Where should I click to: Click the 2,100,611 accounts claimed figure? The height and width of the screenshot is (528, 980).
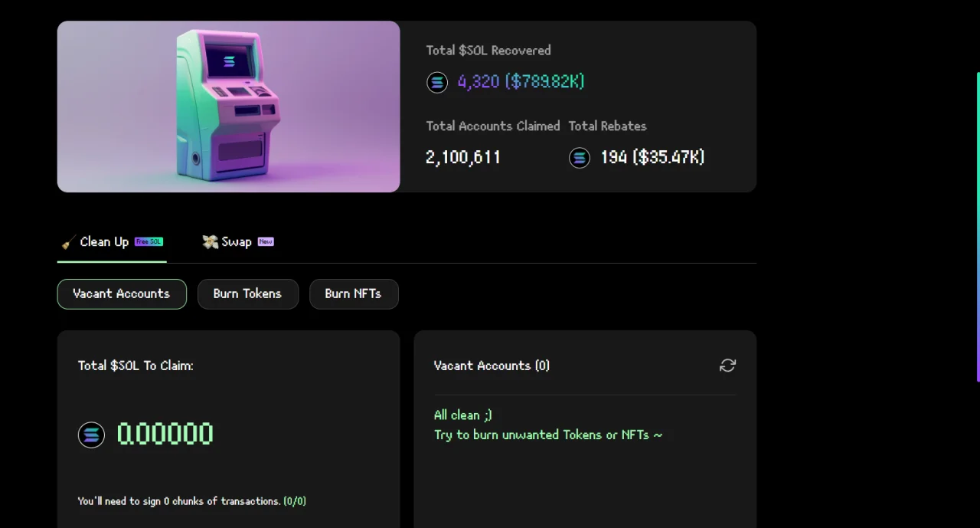[463, 158]
